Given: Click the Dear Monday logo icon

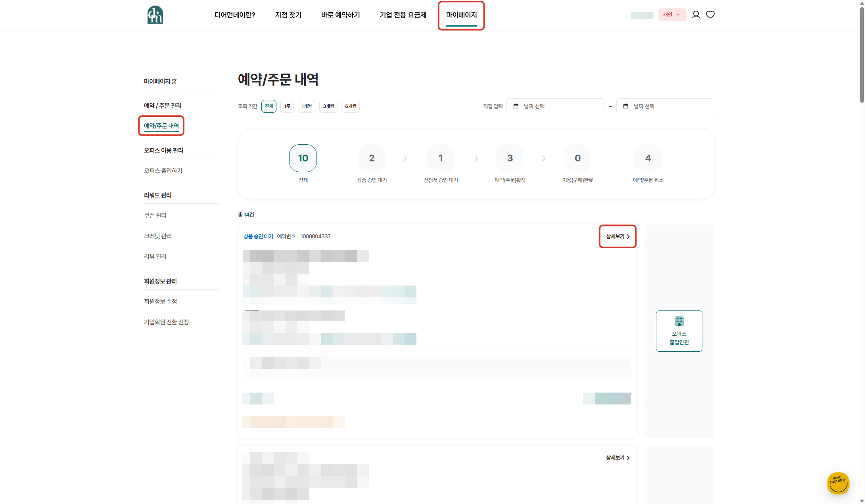Looking at the screenshot, I should pyautogui.click(x=155, y=15).
